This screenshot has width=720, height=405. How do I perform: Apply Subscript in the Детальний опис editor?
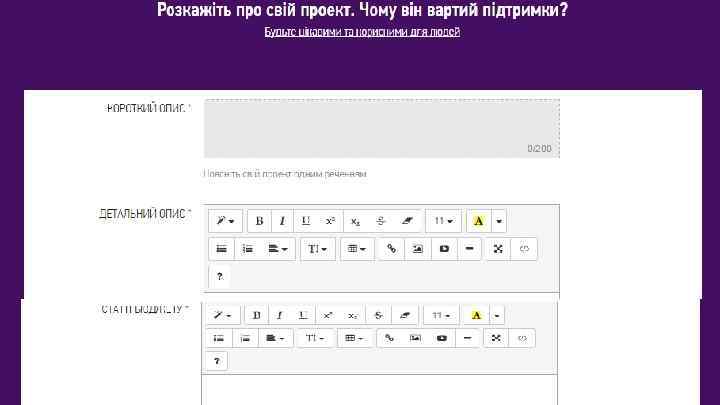point(355,221)
